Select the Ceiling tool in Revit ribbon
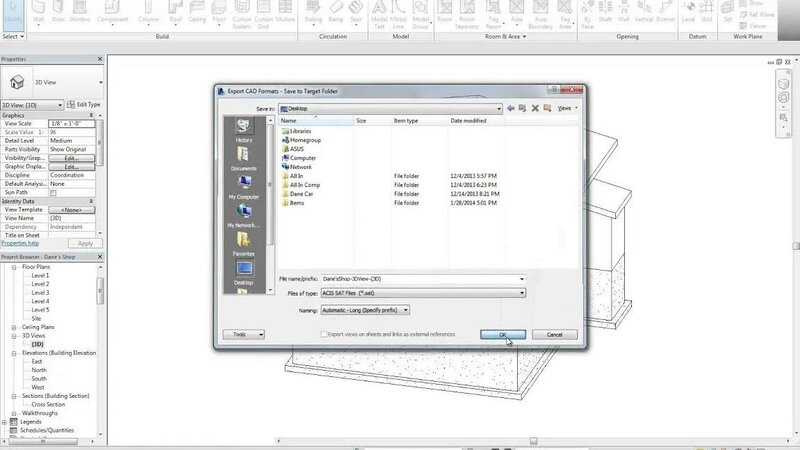Screen dimensions: 800x450 pos(196,13)
